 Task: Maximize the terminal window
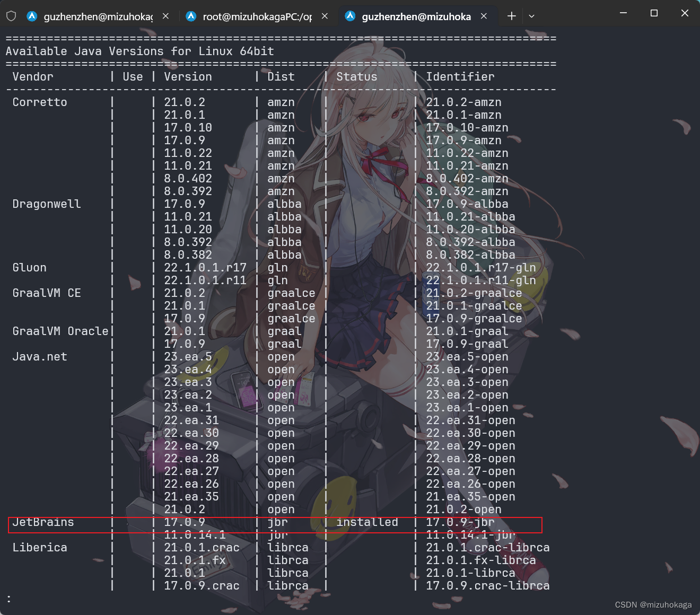point(654,13)
